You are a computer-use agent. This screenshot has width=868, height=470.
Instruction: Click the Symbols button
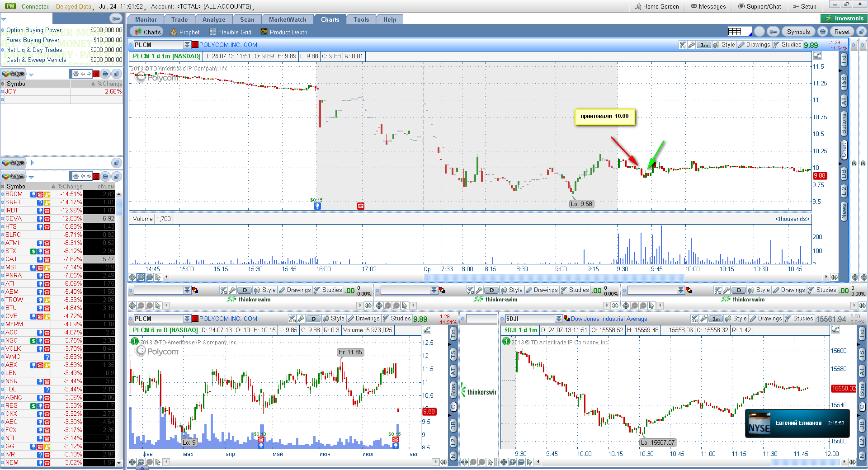(x=798, y=32)
